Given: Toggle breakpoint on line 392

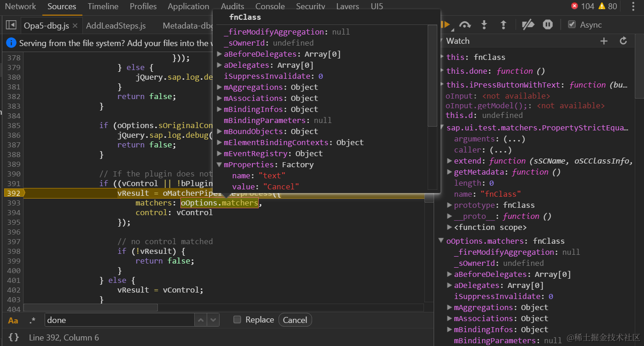Looking at the screenshot, I should (x=14, y=193).
